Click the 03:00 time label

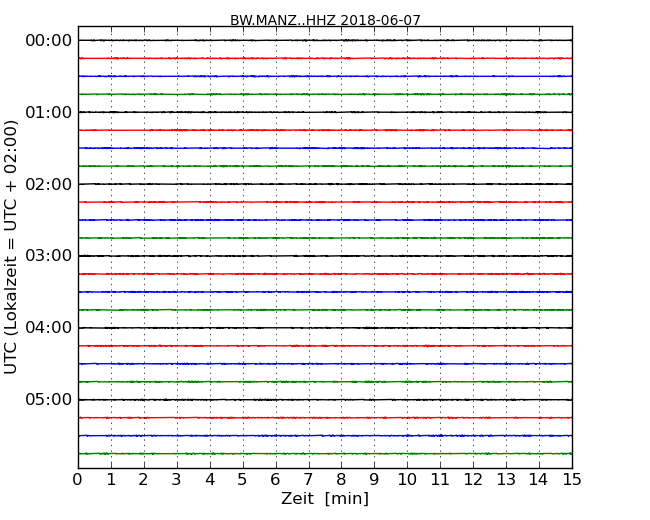(x=49, y=256)
